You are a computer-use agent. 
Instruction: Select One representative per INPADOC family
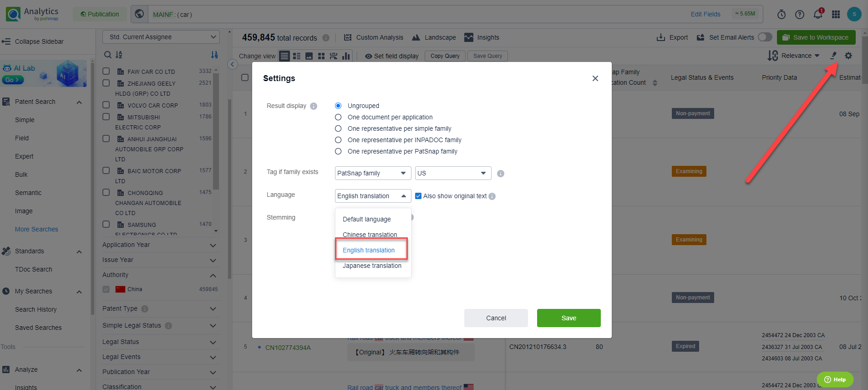(x=338, y=140)
